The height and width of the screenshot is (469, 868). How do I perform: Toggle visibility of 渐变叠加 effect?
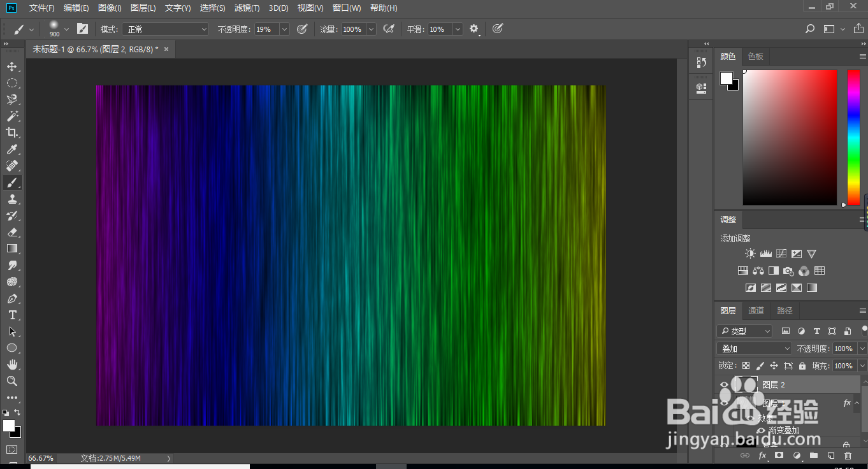click(760, 431)
